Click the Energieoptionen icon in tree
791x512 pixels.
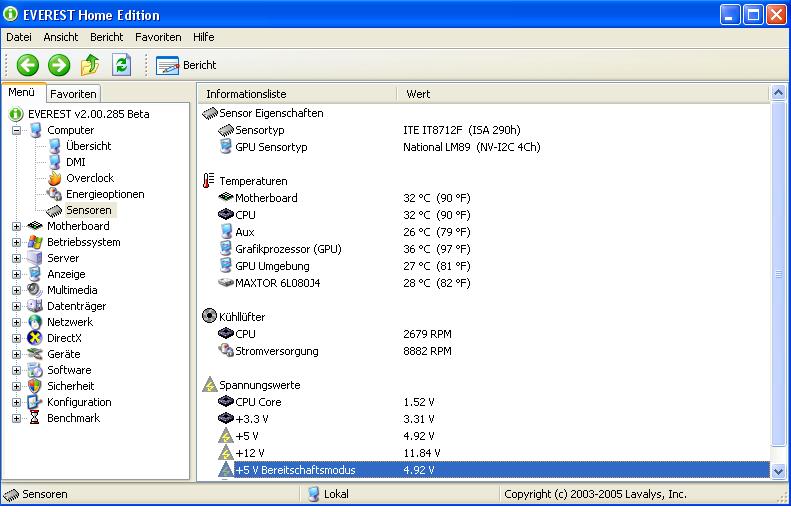tap(54, 194)
